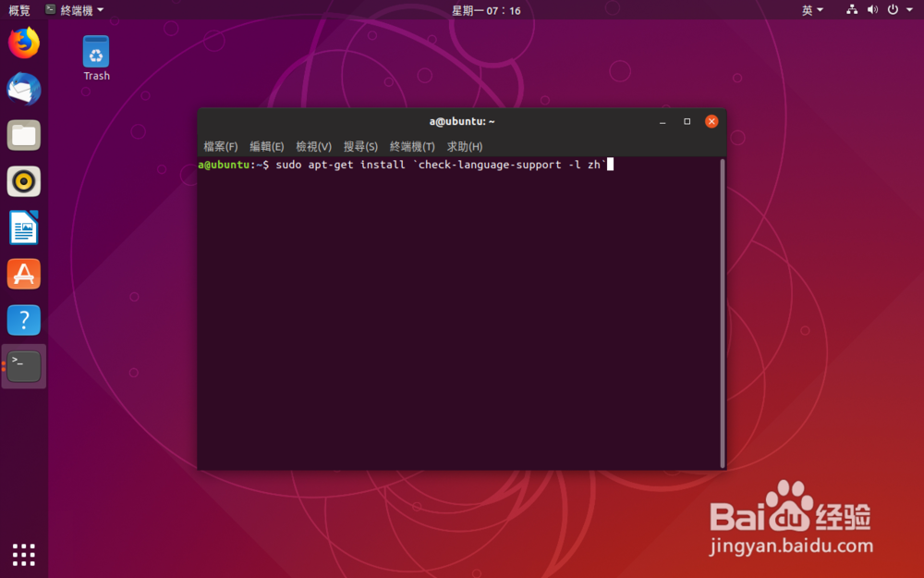Open the 檔案(F) menu
This screenshot has width=924, height=578.
221,146
